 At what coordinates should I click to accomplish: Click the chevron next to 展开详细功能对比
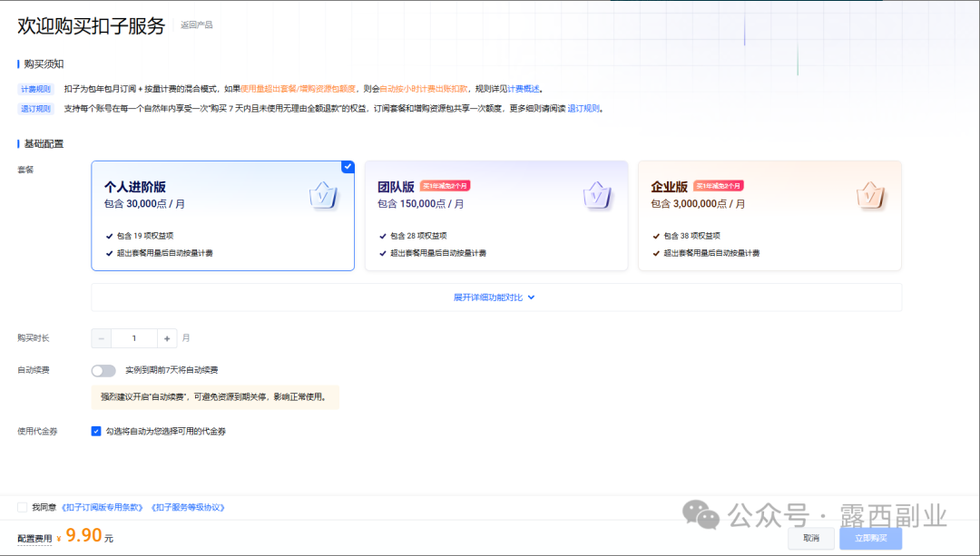point(532,298)
